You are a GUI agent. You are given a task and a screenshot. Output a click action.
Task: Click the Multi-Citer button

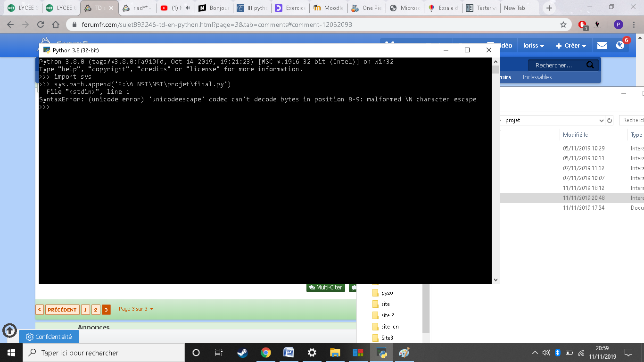point(326,287)
